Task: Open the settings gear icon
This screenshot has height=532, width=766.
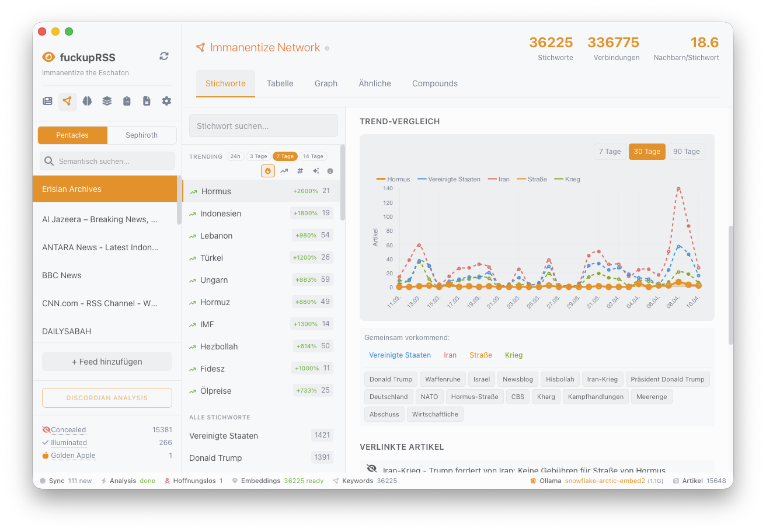Action: tap(166, 101)
